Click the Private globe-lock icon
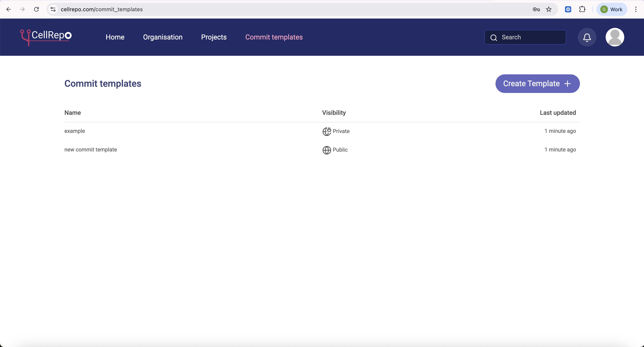 coord(326,131)
